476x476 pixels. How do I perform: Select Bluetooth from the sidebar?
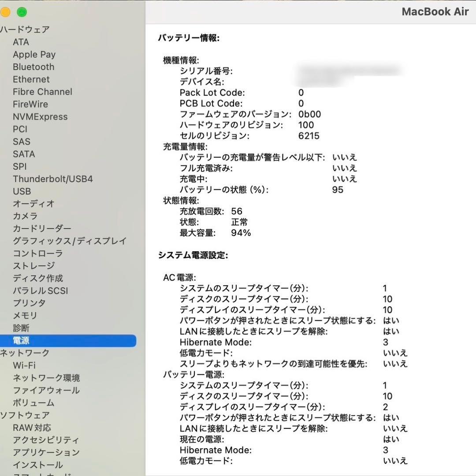coord(33,67)
